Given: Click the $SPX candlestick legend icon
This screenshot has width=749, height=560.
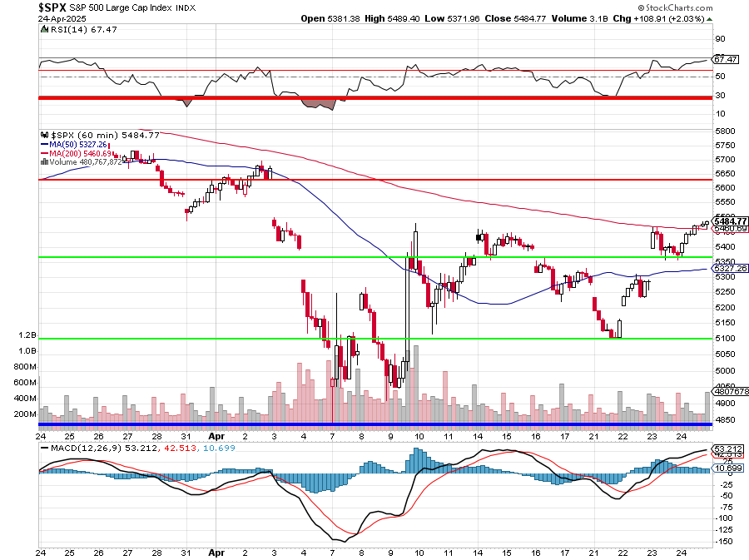Looking at the screenshot, I should click(45, 135).
